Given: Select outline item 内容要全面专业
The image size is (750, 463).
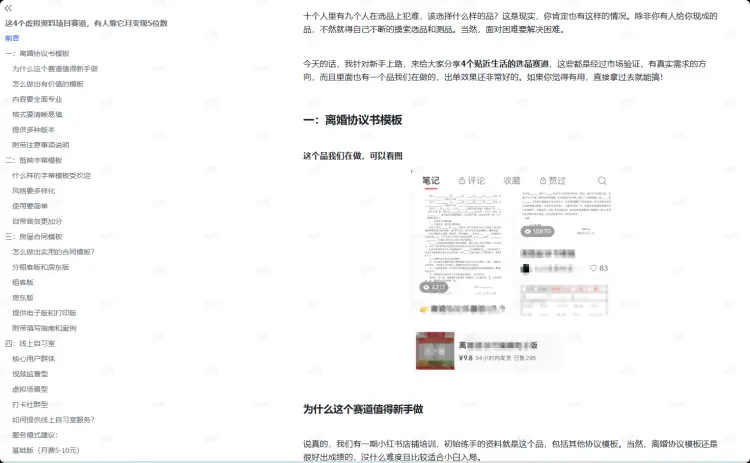Looking at the screenshot, I should 37,99.
